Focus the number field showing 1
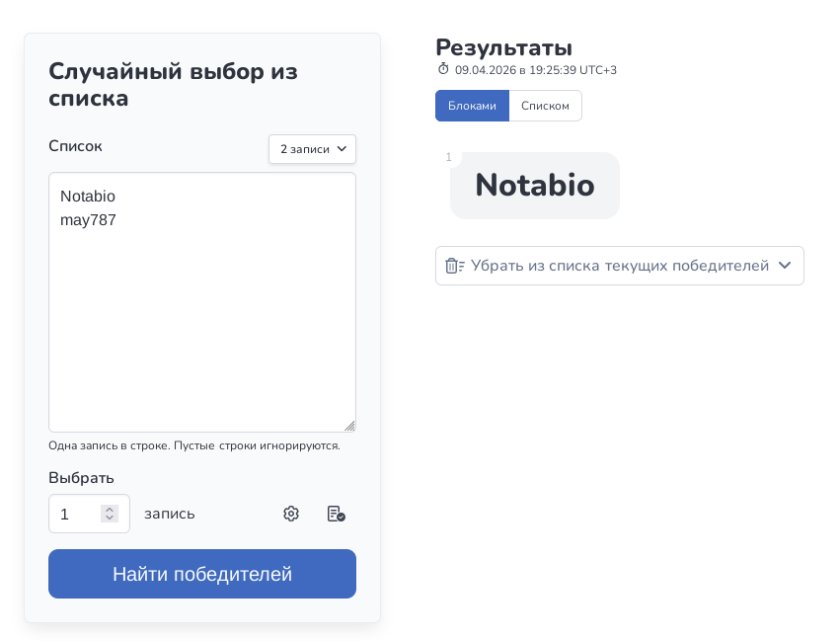The height and width of the screenshot is (641, 840). [x=77, y=514]
